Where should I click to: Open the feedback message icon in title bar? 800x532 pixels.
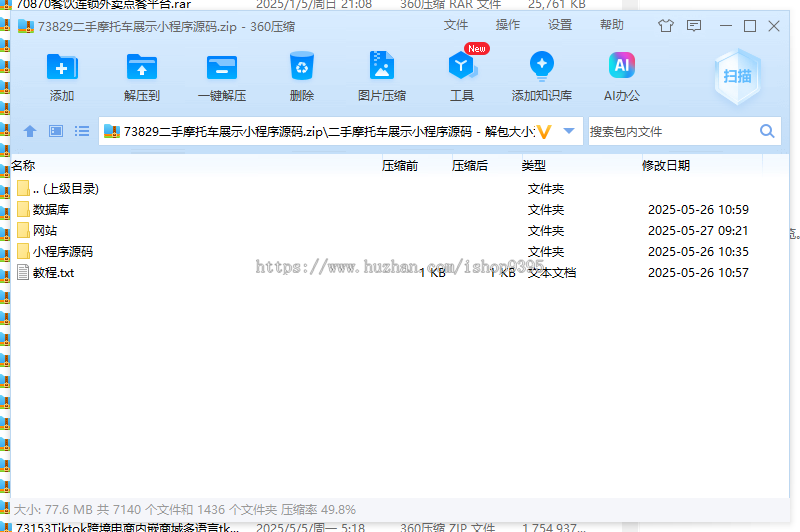[694, 26]
